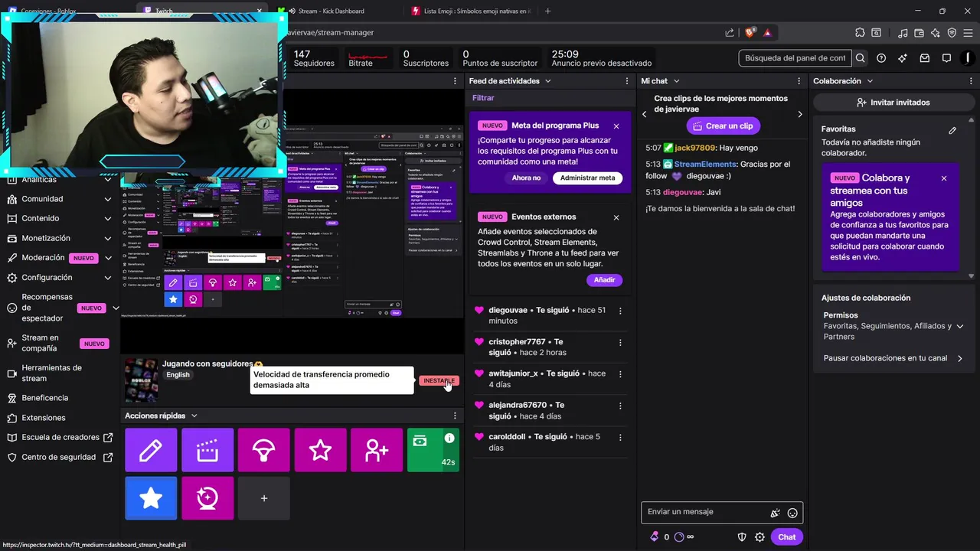Expand the Configuración sidebar section

(107, 278)
